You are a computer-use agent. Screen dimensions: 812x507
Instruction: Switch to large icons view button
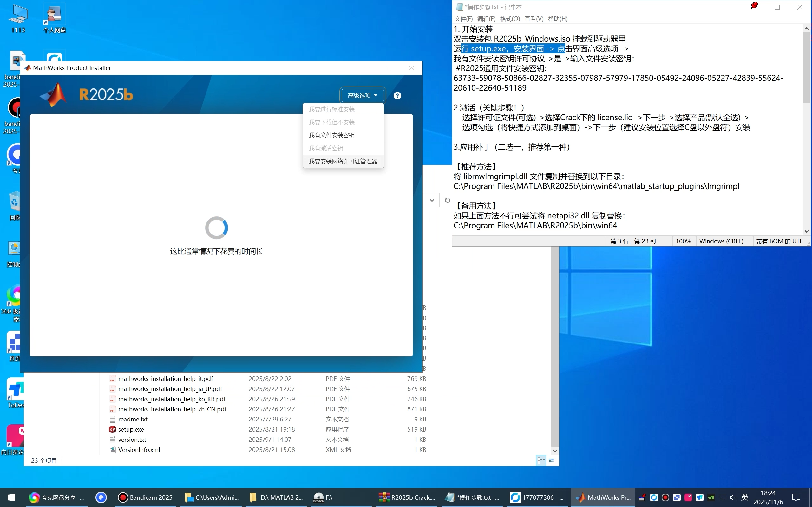click(552, 460)
